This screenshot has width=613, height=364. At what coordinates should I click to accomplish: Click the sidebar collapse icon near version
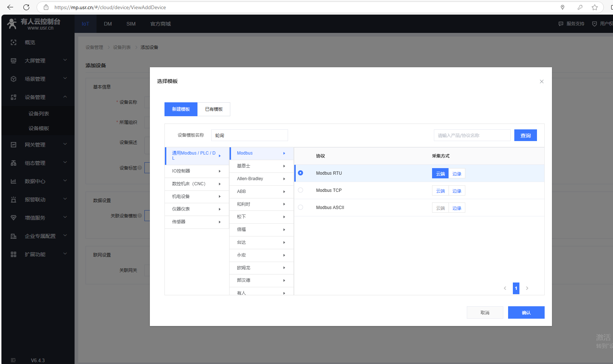(x=13, y=360)
